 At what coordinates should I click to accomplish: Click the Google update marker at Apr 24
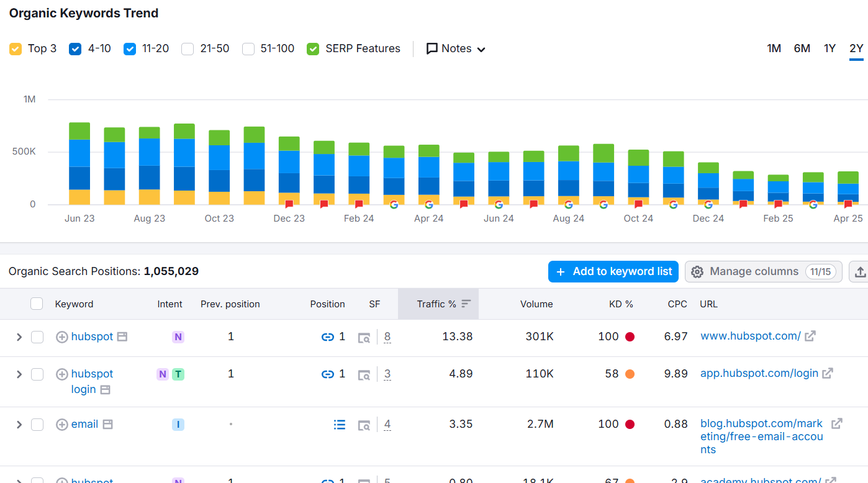tap(428, 204)
